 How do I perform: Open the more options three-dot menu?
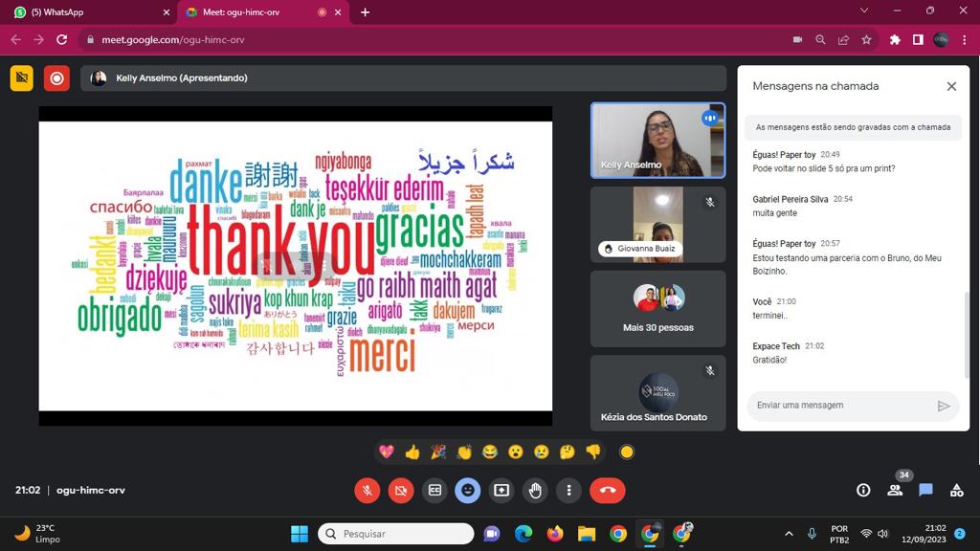[568, 490]
